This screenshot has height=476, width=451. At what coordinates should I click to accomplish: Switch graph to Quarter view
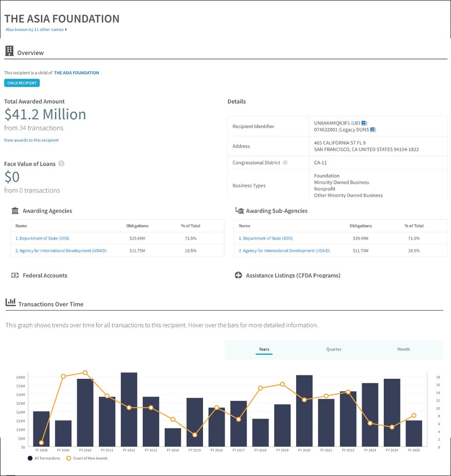click(x=334, y=349)
